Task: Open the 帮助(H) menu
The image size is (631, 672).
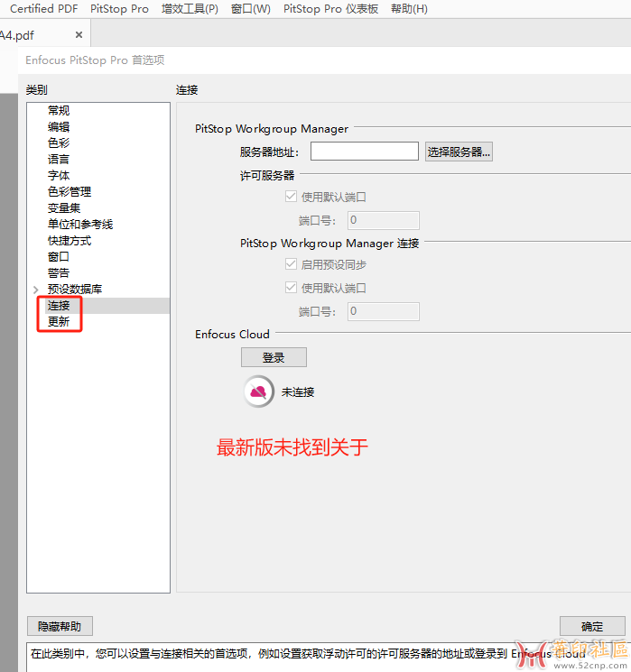Action: point(409,9)
